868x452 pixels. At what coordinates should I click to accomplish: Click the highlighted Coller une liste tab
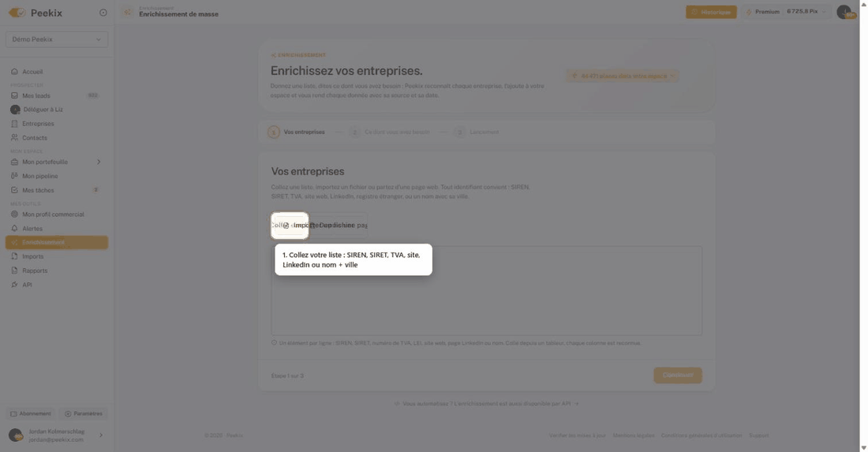click(290, 225)
